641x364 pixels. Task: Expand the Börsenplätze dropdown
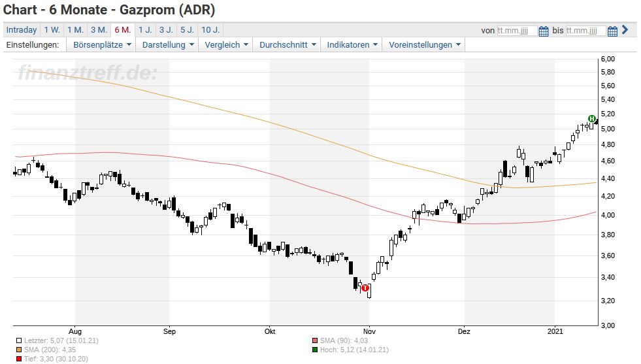click(102, 45)
